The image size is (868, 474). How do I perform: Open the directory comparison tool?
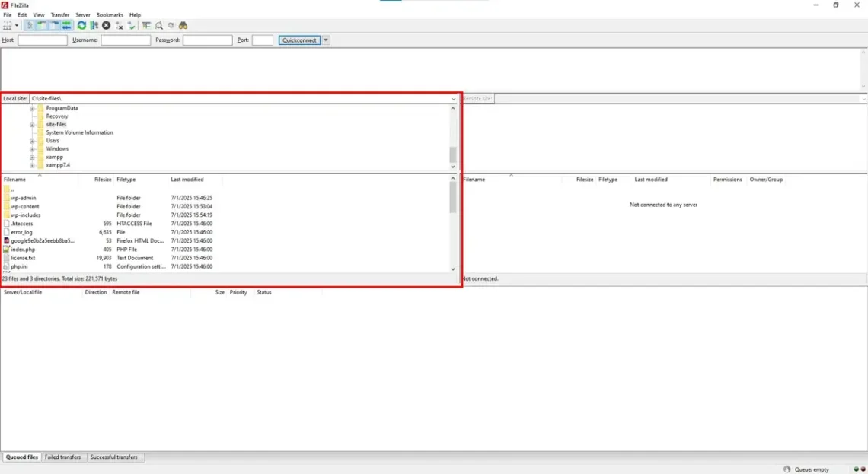pos(158,25)
